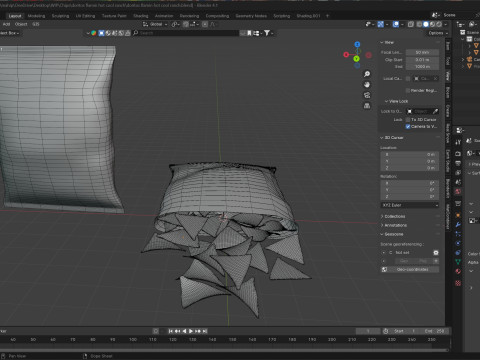Enable Lock To 3D Cursor checkbox
Viewport: 480px width, 360px height.
(408, 119)
